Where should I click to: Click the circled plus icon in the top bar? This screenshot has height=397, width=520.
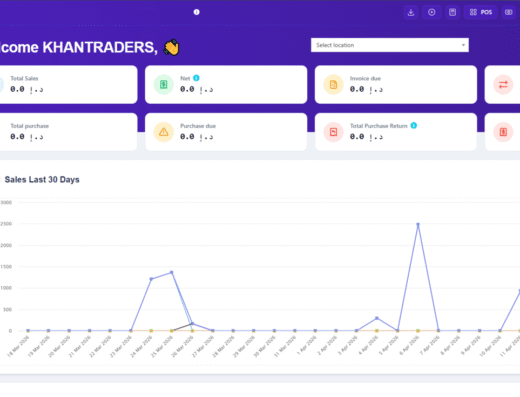coord(432,13)
